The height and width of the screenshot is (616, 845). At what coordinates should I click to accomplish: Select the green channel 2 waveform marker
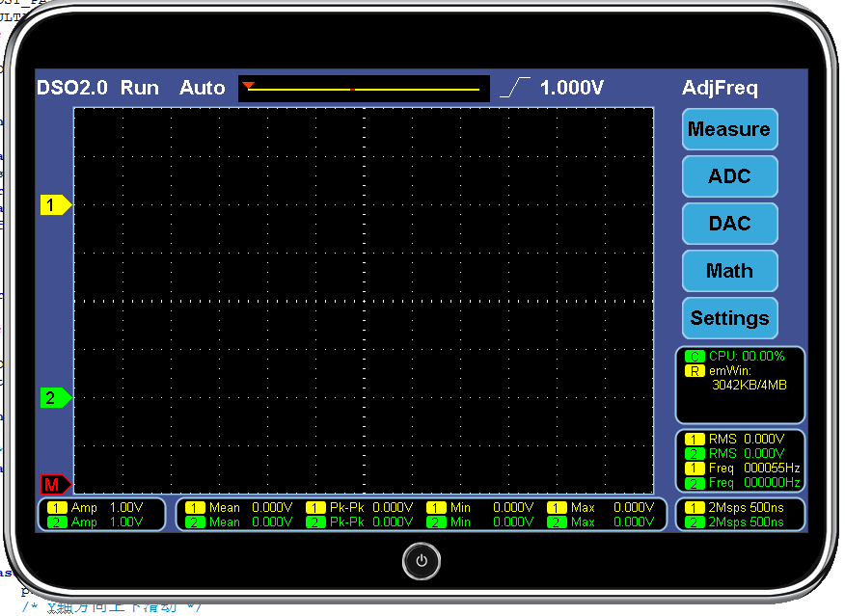tap(56, 398)
